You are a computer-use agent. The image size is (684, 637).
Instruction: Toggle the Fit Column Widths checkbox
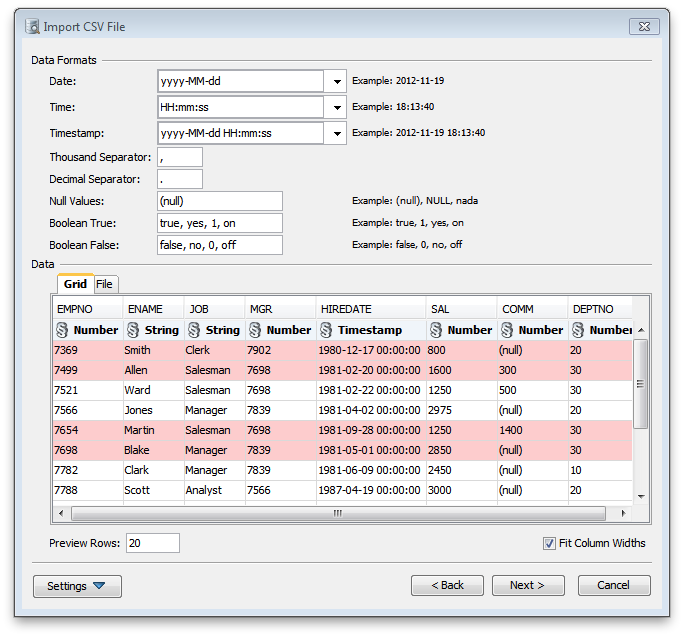(x=549, y=543)
